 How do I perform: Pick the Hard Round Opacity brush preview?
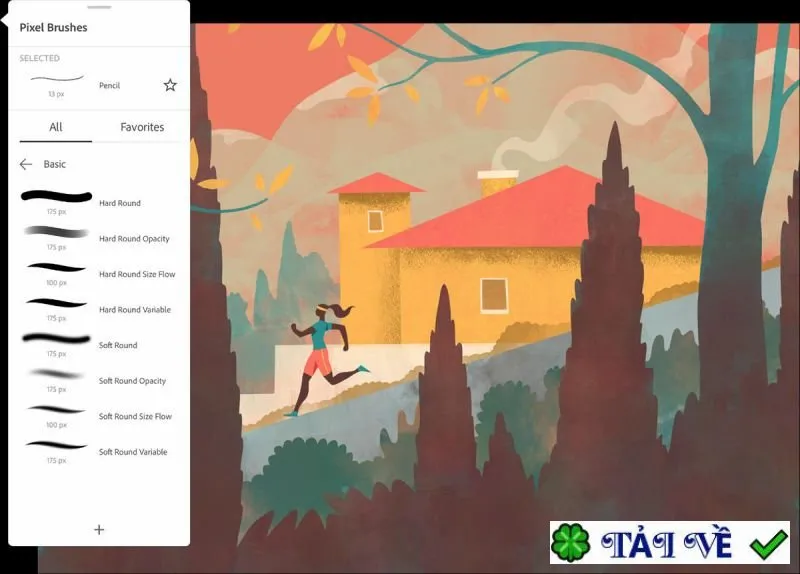click(56, 232)
